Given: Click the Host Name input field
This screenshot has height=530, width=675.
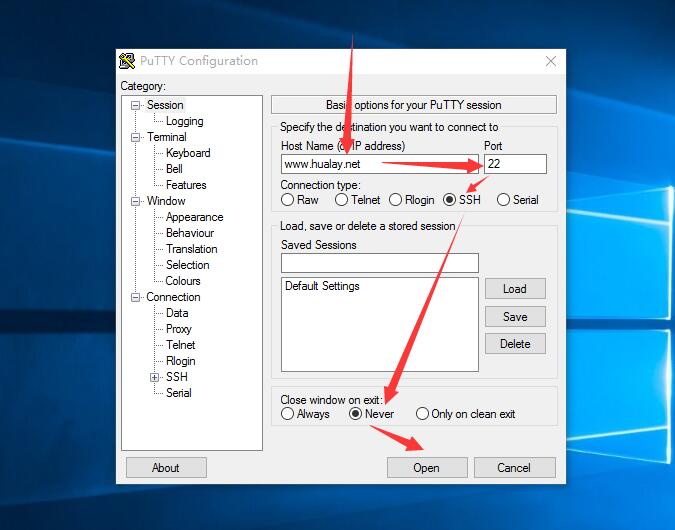Looking at the screenshot, I should tap(380, 164).
